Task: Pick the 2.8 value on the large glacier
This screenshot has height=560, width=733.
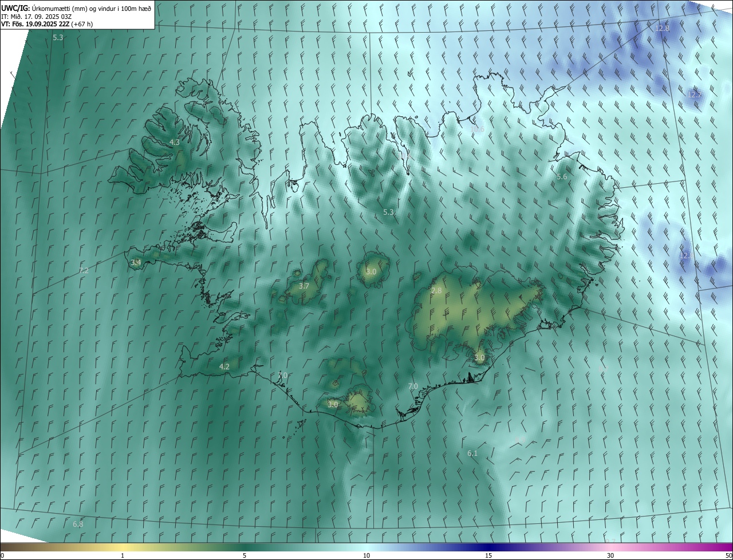Action: (436, 291)
